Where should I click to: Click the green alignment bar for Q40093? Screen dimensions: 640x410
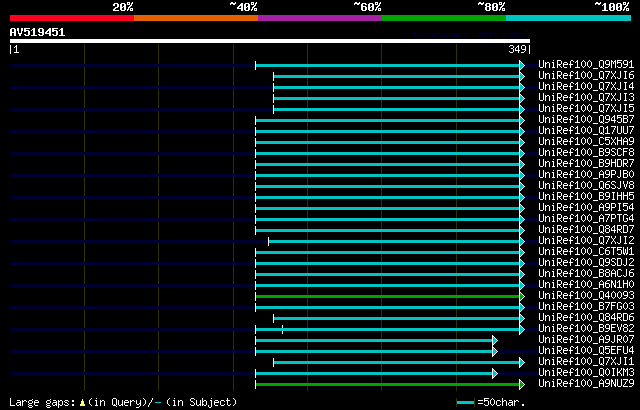click(x=387, y=296)
